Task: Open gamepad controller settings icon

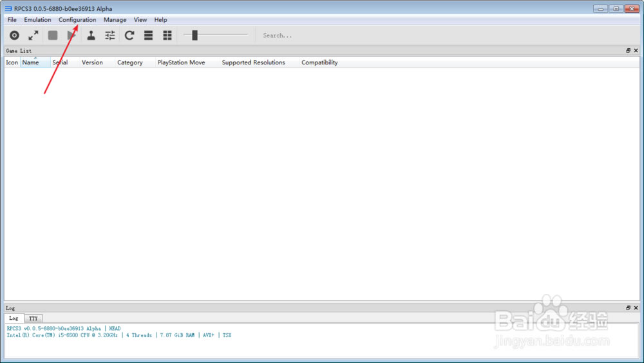Action: tap(91, 35)
